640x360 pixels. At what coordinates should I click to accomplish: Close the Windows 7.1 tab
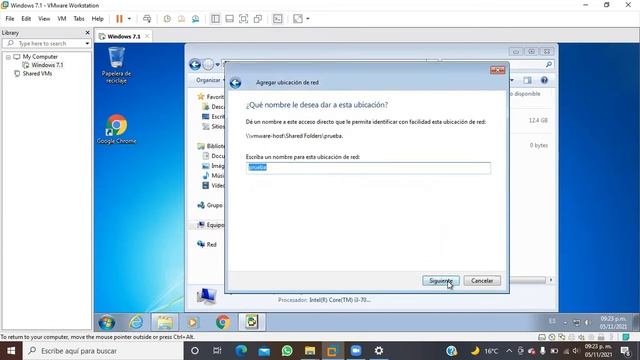[x=147, y=36]
